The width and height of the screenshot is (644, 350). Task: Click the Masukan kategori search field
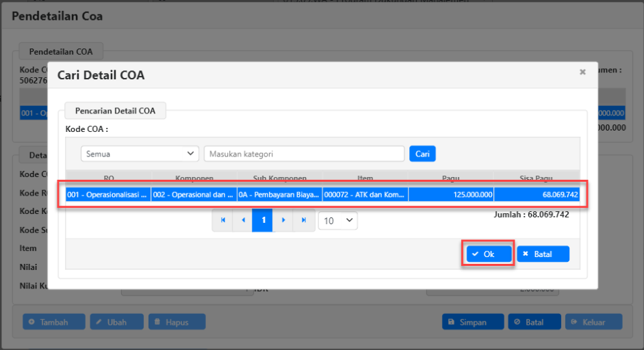coord(304,154)
